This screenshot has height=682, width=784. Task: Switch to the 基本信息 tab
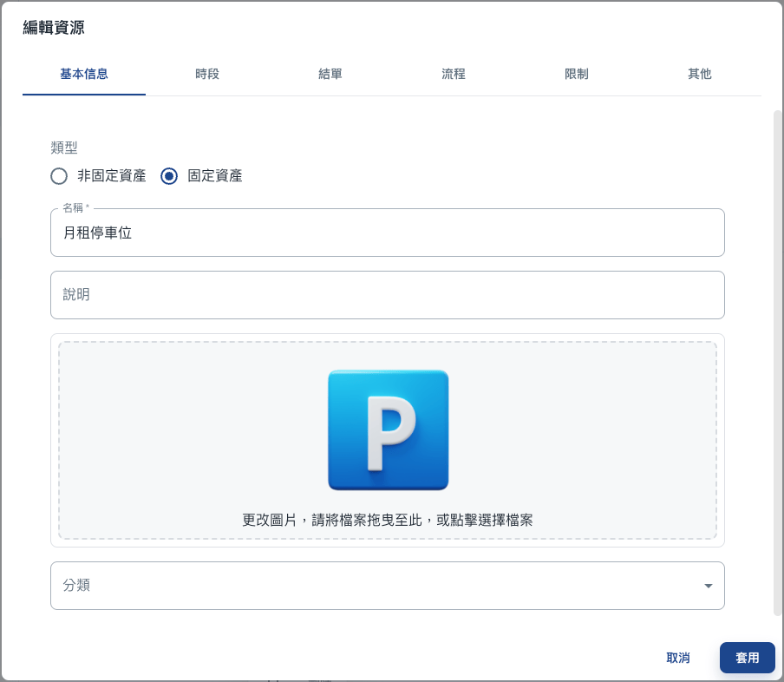84,75
